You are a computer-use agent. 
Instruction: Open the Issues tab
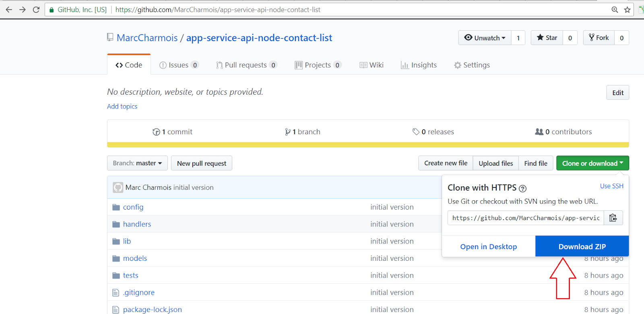(x=179, y=65)
